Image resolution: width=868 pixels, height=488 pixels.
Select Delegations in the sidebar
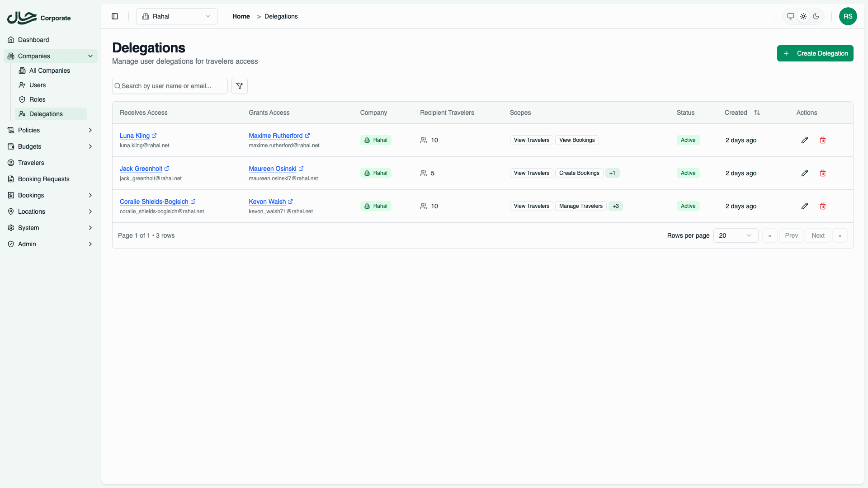coord(46,114)
